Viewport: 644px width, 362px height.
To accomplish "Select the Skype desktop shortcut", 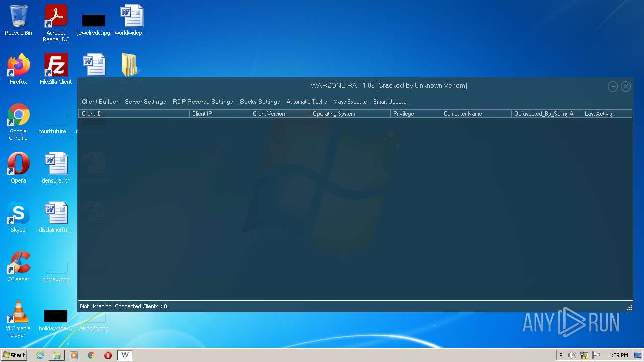I will point(18,217).
